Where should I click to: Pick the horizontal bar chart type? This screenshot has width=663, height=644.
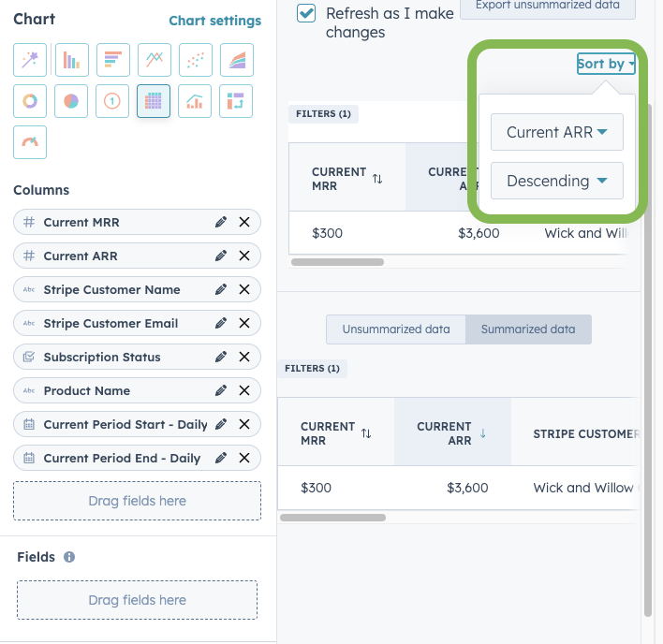click(112, 60)
